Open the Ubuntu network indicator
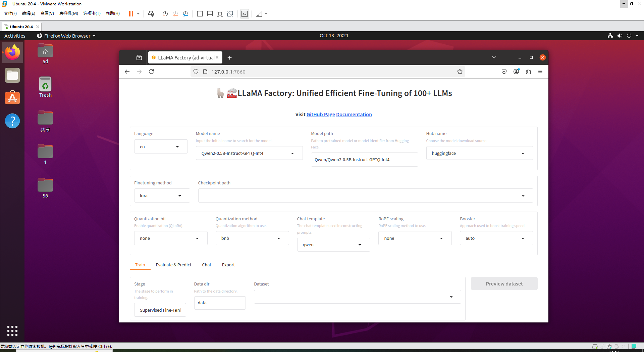Viewport: 644px width, 352px height. [610, 36]
